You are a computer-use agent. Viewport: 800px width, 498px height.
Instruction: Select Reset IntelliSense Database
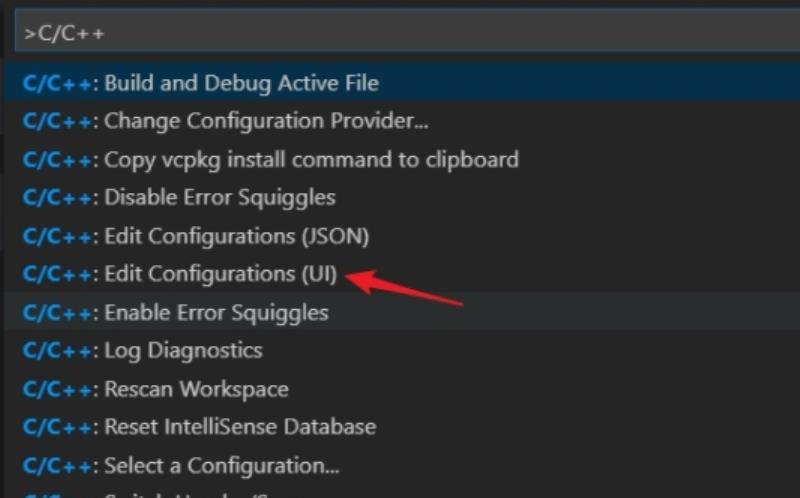[402, 427]
